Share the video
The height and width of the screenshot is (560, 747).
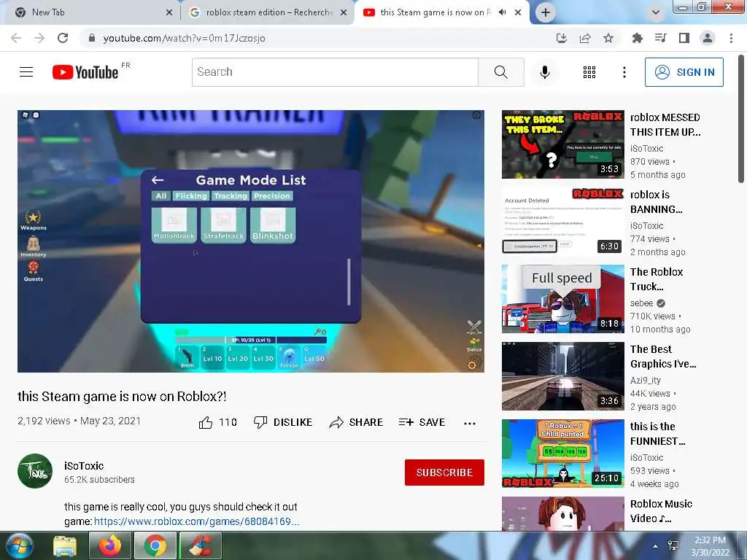[356, 422]
